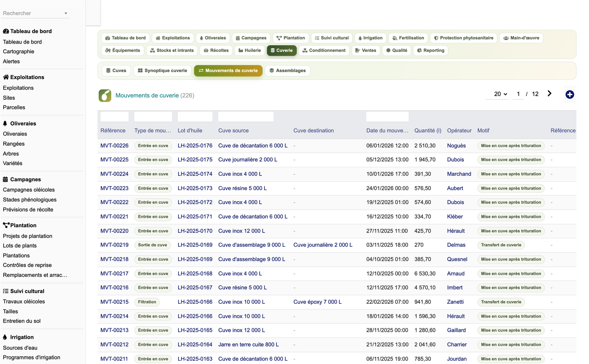Select the active Cuverie tab

click(282, 50)
